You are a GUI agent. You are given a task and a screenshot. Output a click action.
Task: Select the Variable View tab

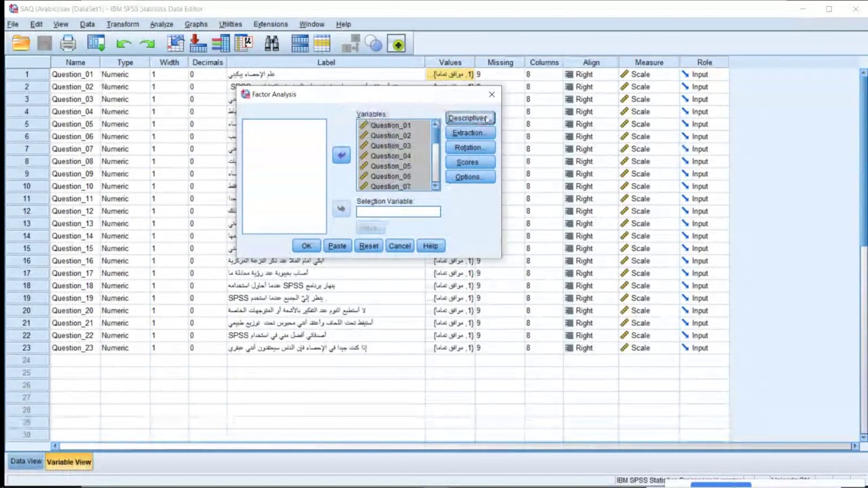68,462
